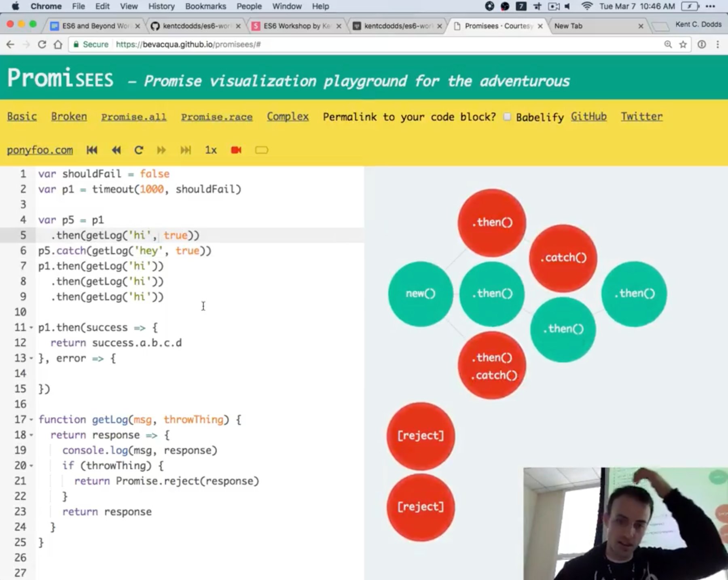
Task: Change the 1x playback speed
Action: point(211,150)
